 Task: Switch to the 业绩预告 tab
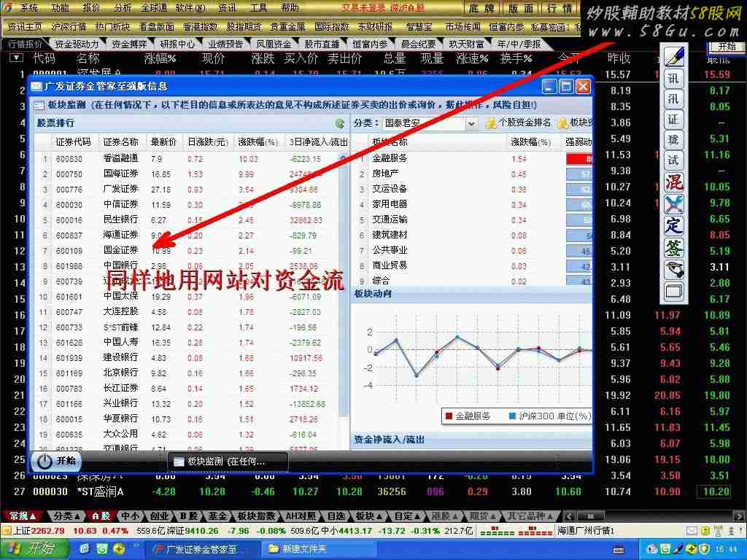(x=226, y=44)
